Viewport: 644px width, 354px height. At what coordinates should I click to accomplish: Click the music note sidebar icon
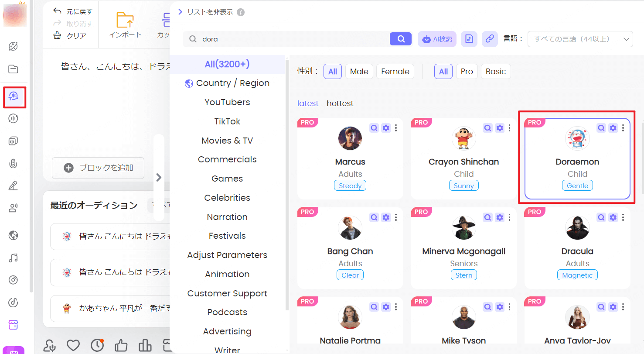coord(14,258)
